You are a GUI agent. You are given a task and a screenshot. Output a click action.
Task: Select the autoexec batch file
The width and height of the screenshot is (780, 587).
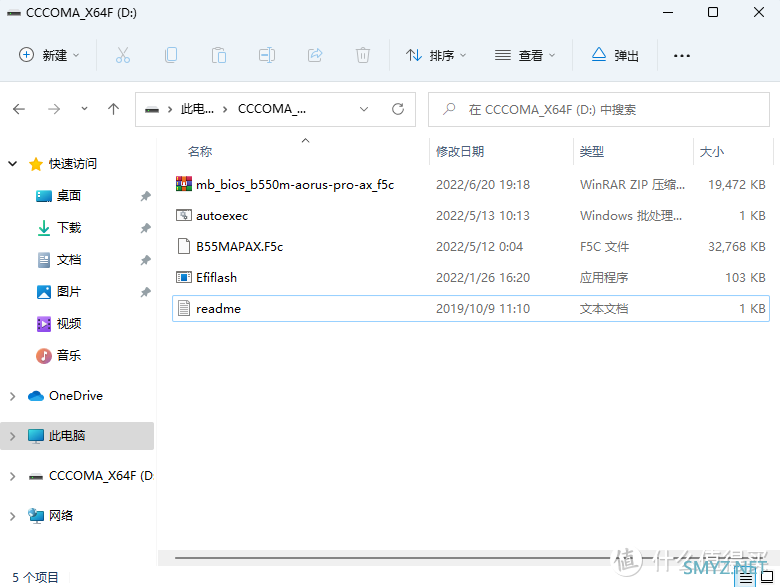pyautogui.click(x=471, y=215)
